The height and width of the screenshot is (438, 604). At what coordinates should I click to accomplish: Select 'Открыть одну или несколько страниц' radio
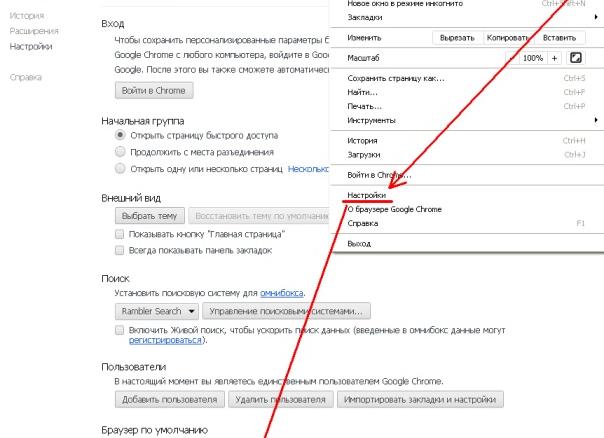120,168
